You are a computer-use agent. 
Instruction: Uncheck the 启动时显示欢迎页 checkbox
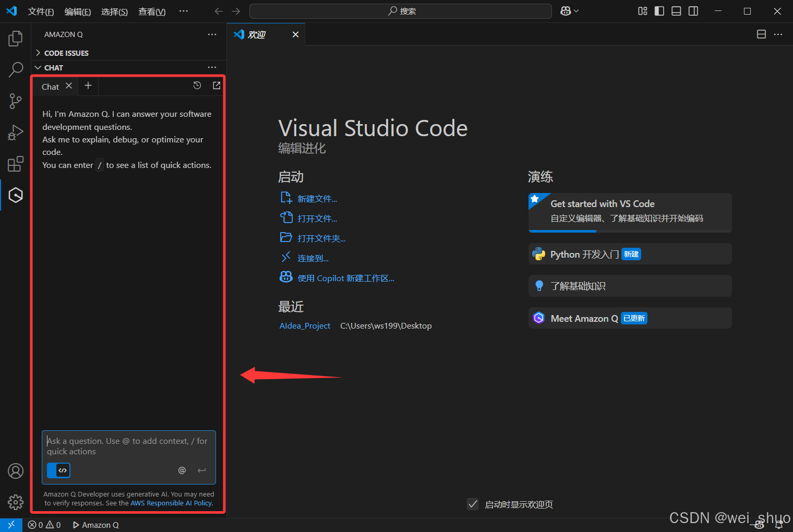[x=473, y=504]
